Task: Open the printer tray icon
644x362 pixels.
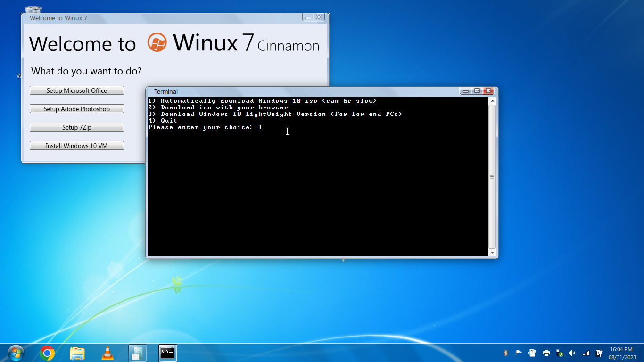Action: [x=546, y=353]
